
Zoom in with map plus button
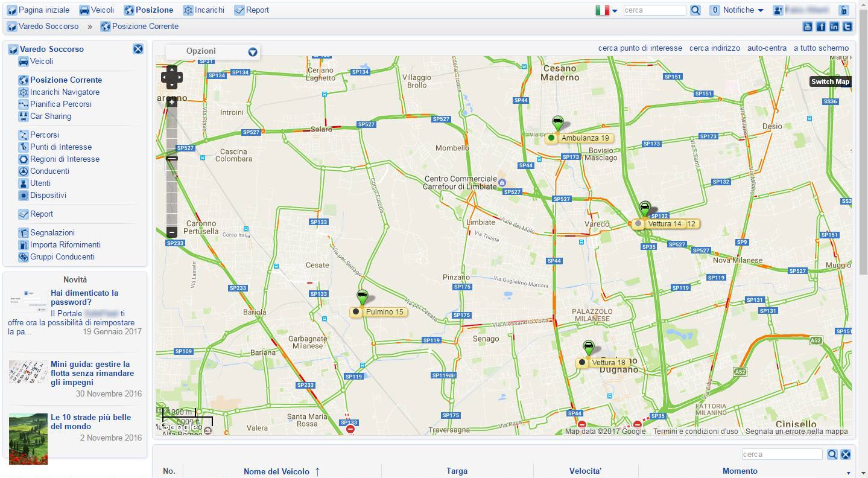coord(172,103)
